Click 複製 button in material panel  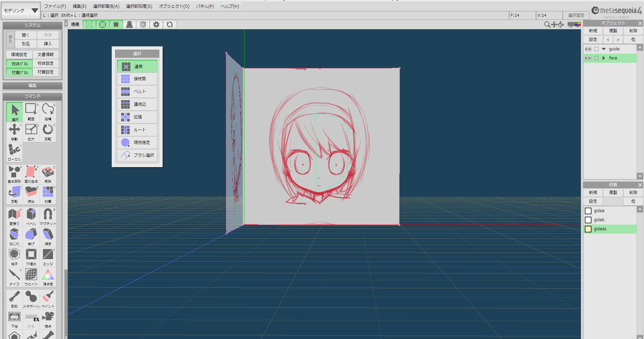point(613,193)
